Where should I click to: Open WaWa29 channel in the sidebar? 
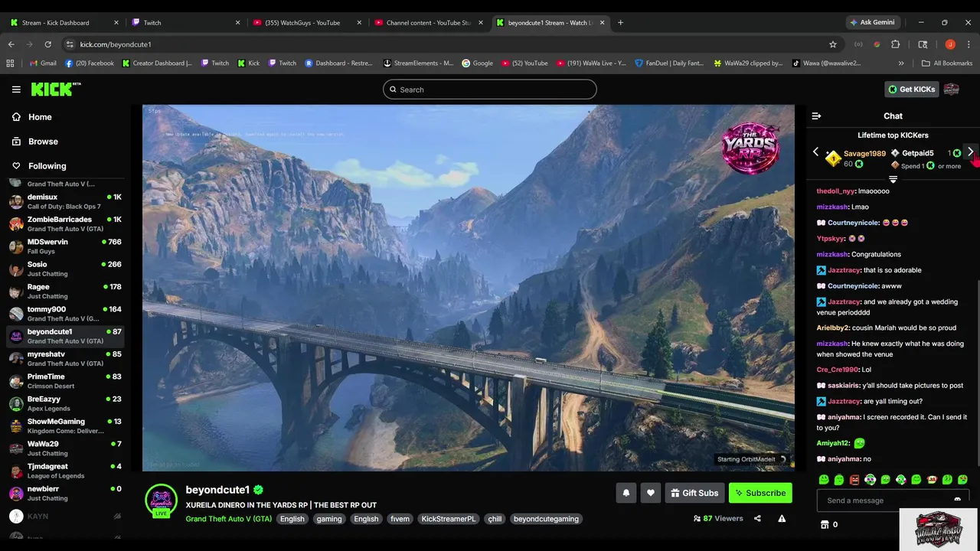pos(64,448)
